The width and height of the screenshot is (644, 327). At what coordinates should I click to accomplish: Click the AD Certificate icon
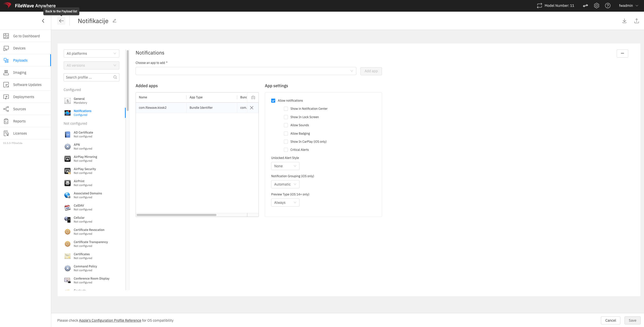pyautogui.click(x=67, y=134)
